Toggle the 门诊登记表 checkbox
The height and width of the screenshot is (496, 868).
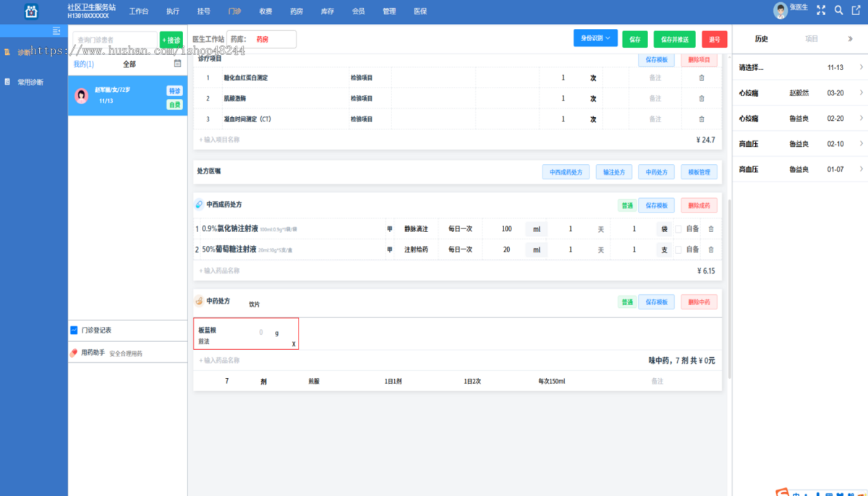pyautogui.click(x=74, y=330)
